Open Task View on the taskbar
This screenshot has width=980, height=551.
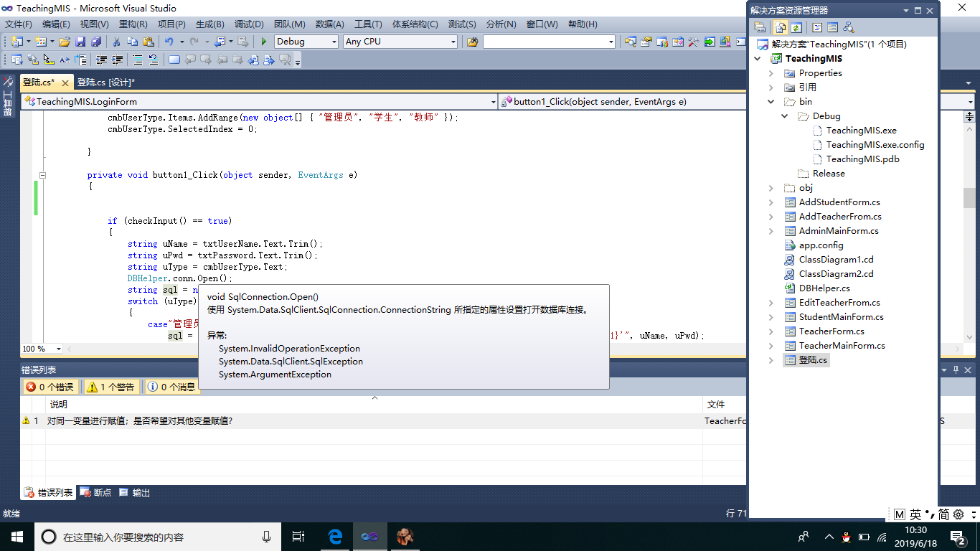pos(299,536)
